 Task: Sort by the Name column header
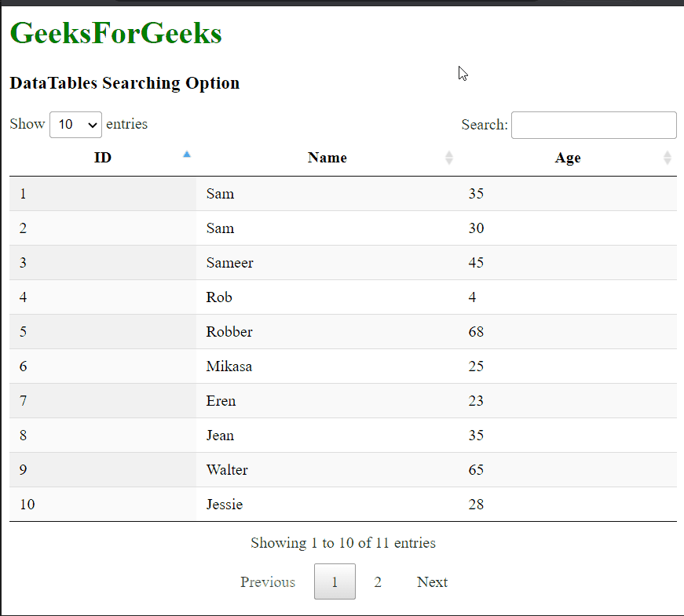click(x=327, y=158)
